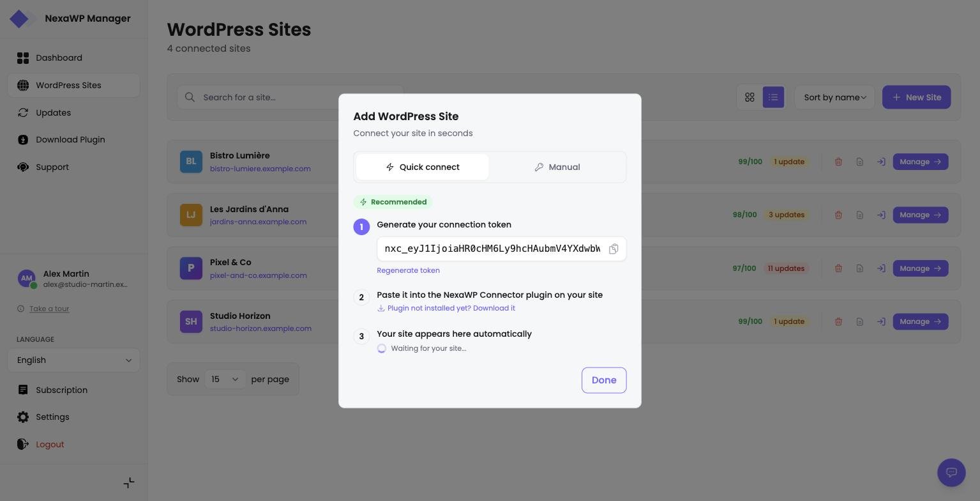Switch to the Manual tab
The height and width of the screenshot is (501, 980).
(x=557, y=167)
